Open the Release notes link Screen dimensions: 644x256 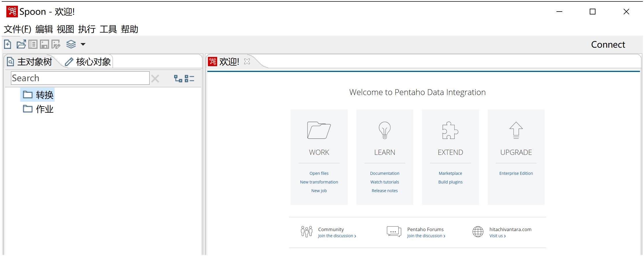[385, 191]
